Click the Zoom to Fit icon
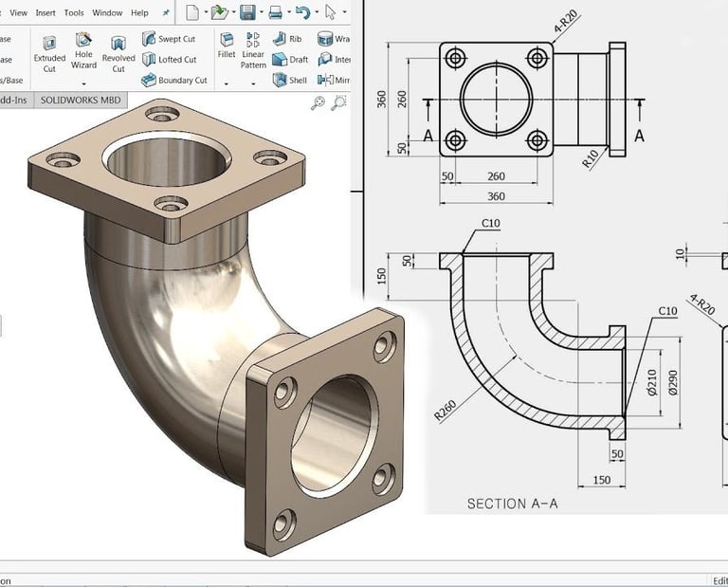Viewport: 728px width, 587px height. (x=318, y=103)
